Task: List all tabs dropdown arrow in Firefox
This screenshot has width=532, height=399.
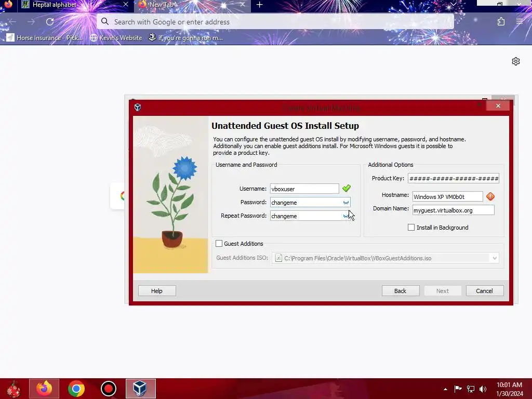Action: pos(453,4)
